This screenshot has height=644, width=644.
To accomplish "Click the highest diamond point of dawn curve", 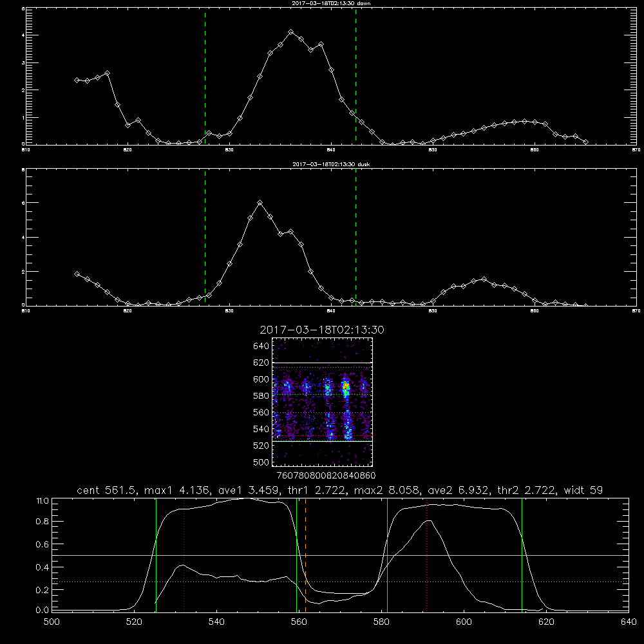I will [x=291, y=32].
